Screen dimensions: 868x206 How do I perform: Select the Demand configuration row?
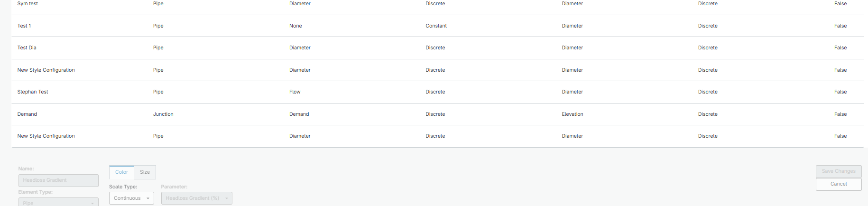coord(27,114)
